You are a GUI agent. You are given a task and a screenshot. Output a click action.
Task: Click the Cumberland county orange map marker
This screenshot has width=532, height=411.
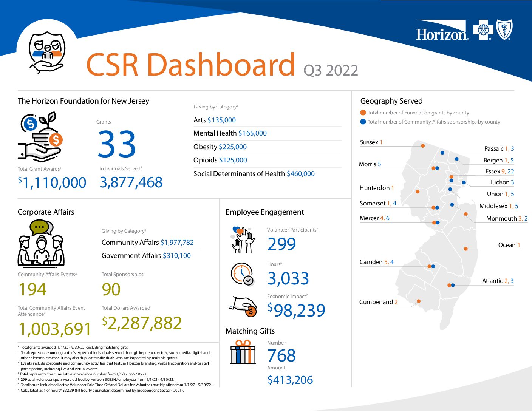(419, 301)
